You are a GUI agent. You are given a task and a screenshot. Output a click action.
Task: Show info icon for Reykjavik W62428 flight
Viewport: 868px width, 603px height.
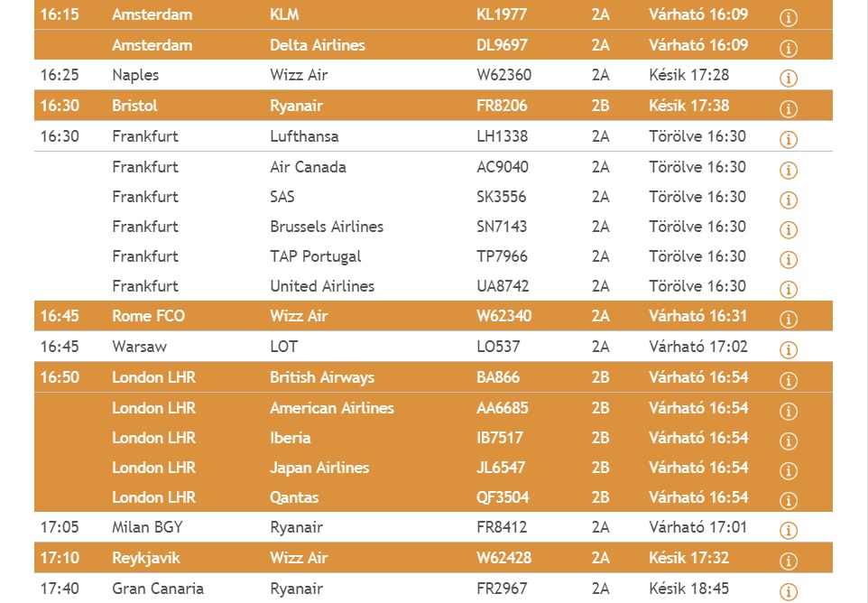pos(788,561)
